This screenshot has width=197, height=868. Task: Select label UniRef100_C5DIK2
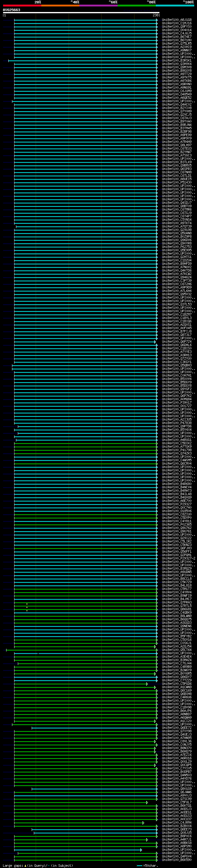point(177,443)
